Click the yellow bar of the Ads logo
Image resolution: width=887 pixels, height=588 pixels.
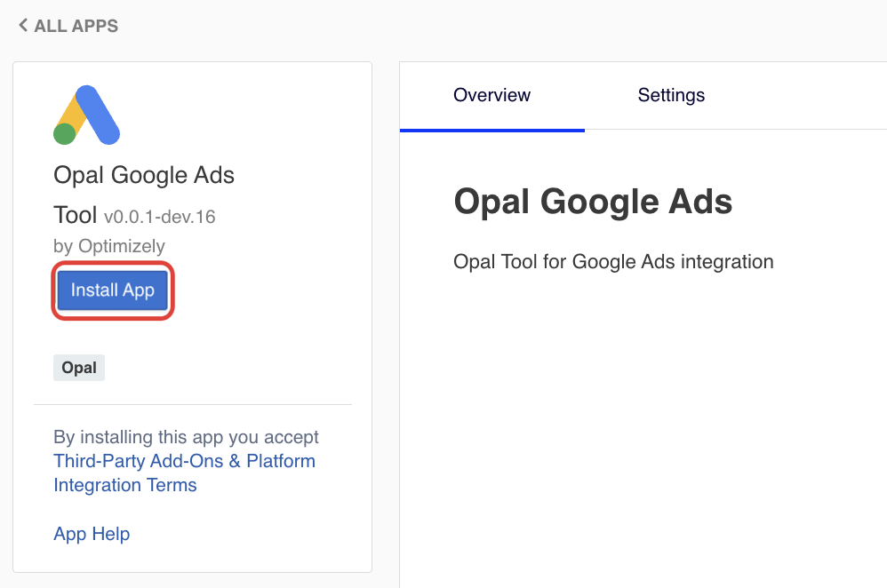point(73,112)
